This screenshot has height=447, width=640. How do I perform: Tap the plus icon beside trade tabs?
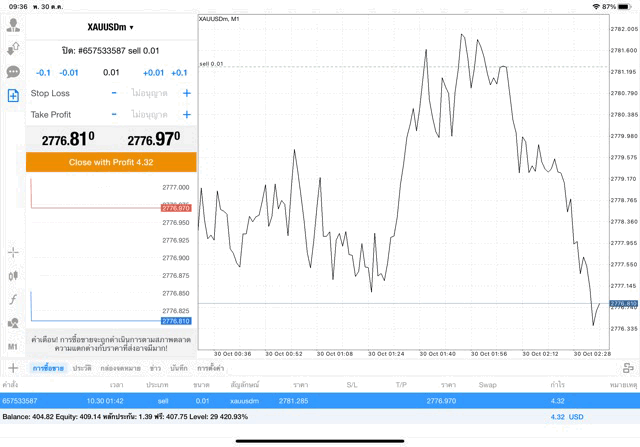[x=13, y=369]
